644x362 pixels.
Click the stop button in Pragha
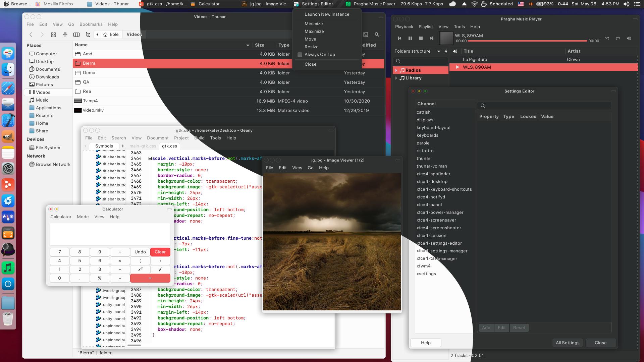[421, 39]
